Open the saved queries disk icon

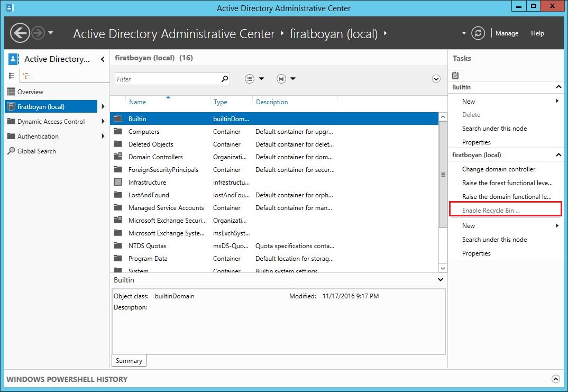point(281,79)
